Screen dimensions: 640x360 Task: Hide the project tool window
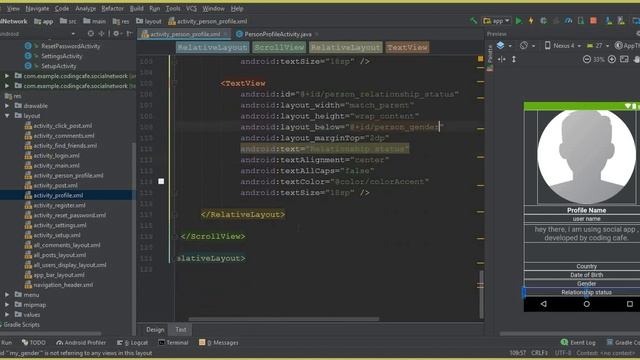point(129,33)
